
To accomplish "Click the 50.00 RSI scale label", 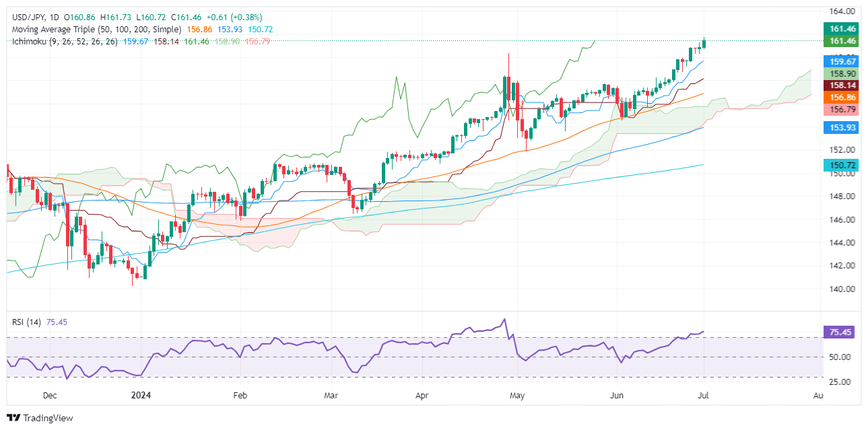I will point(840,357).
